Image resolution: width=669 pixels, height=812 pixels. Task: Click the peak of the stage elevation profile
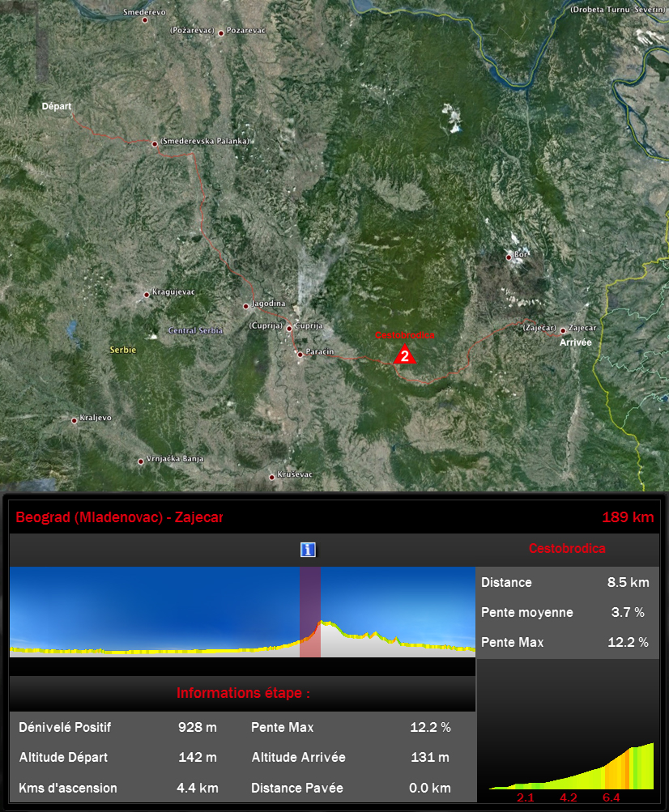tap(323, 622)
